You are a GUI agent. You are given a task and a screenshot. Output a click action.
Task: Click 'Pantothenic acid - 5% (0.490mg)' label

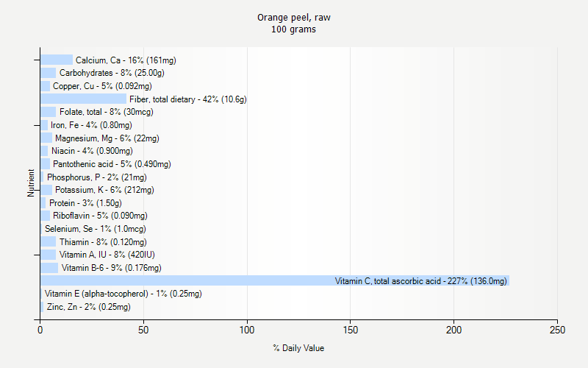pyautogui.click(x=112, y=164)
